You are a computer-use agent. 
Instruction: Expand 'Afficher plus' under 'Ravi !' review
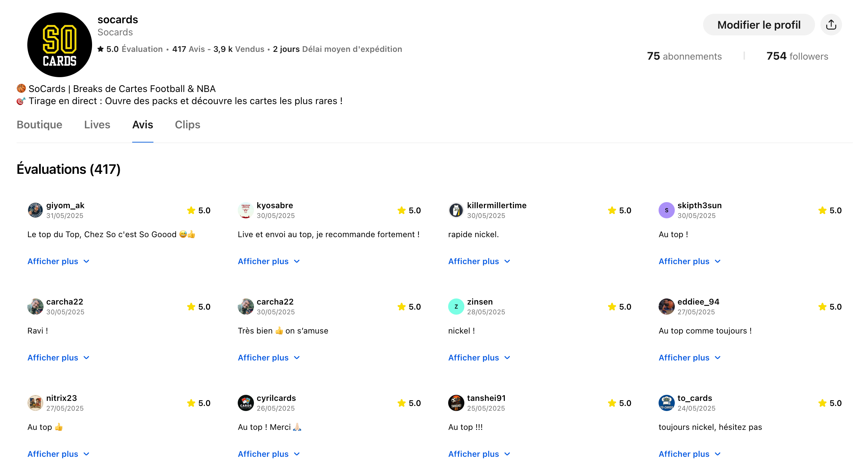pyautogui.click(x=59, y=358)
